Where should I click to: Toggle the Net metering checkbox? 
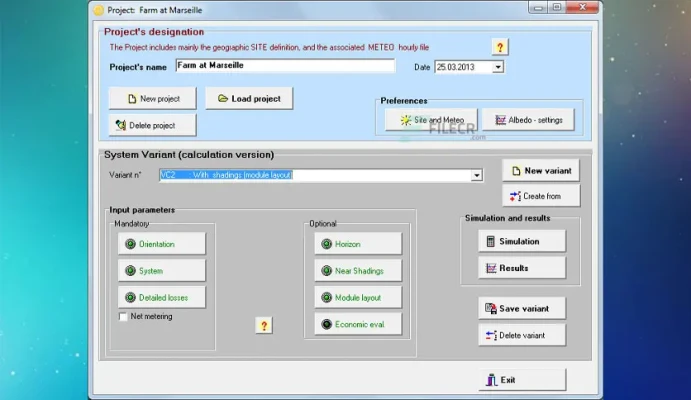tap(123, 316)
